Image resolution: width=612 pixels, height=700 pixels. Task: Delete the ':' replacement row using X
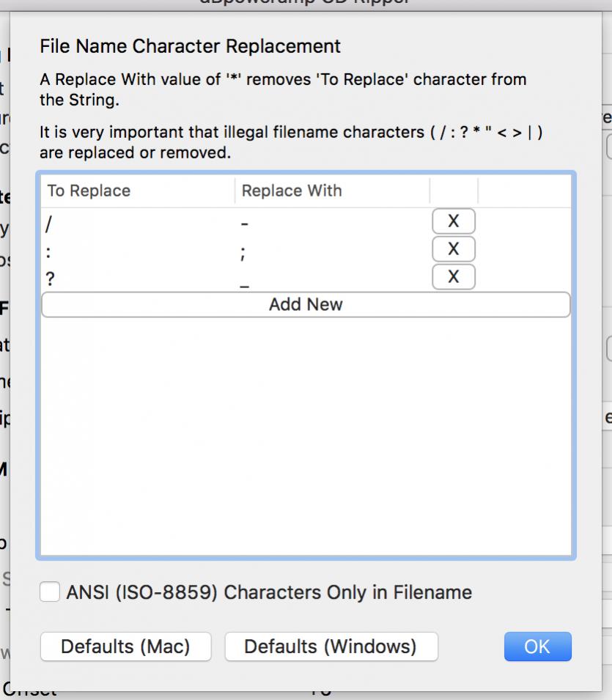click(453, 248)
